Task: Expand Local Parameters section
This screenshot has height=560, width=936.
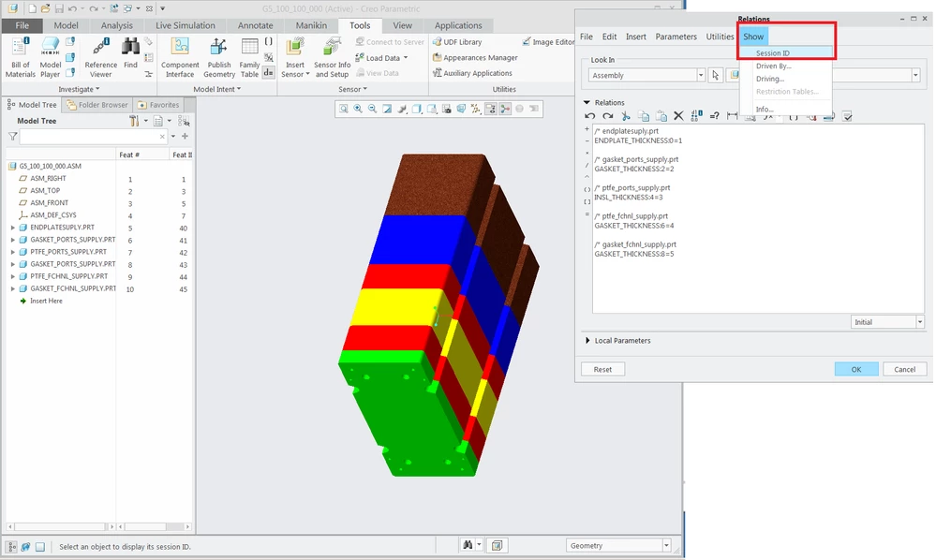Action: pos(587,341)
